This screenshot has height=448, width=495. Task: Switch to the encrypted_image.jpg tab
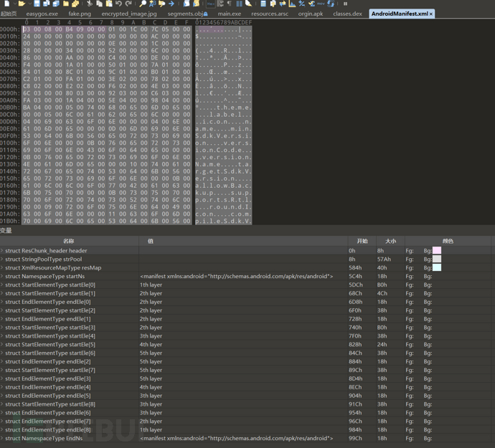point(129,14)
